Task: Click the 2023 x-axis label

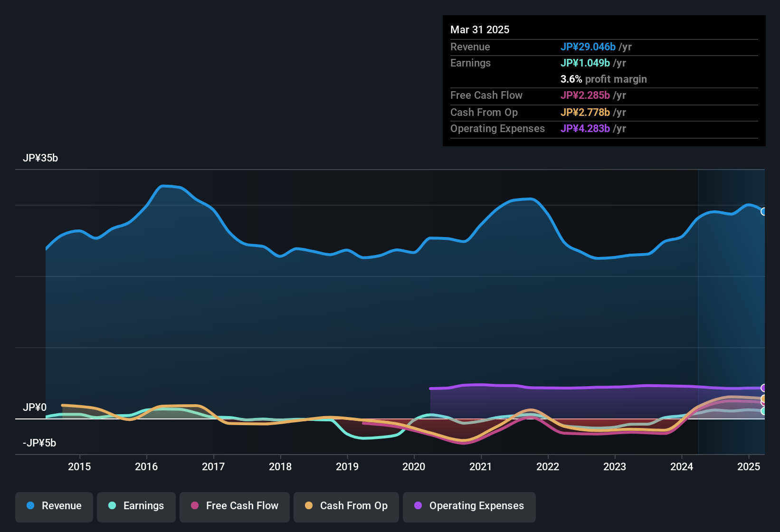Action: click(x=615, y=466)
